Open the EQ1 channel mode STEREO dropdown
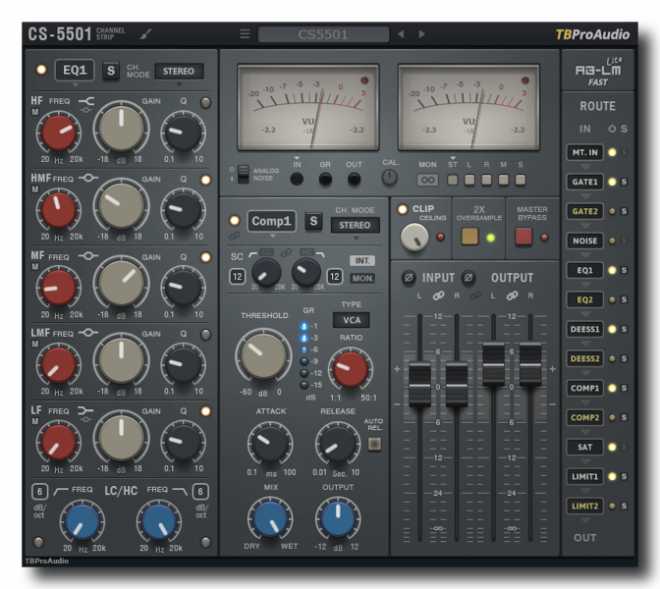Image resolution: width=660 pixels, height=589 pixels. (x=178, y=71)
